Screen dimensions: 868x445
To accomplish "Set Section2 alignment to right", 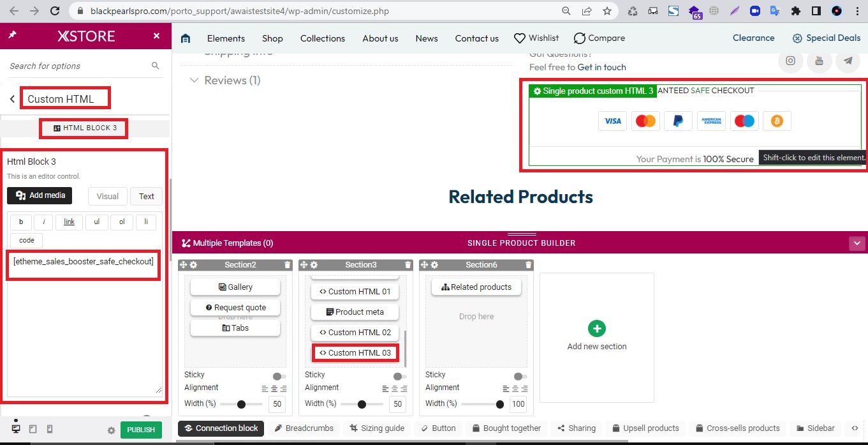I will pos(284,389).
